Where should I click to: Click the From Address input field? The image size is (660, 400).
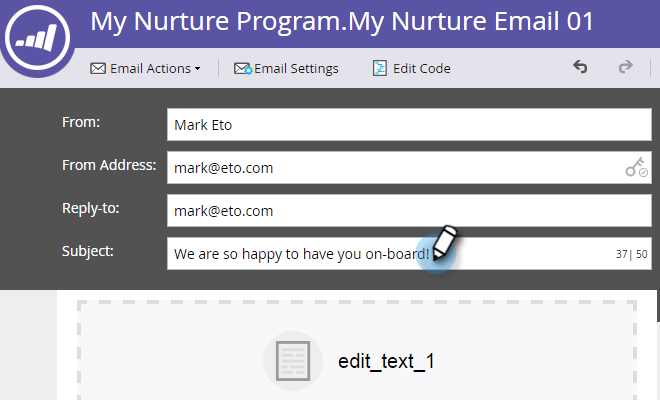[409, 168]
